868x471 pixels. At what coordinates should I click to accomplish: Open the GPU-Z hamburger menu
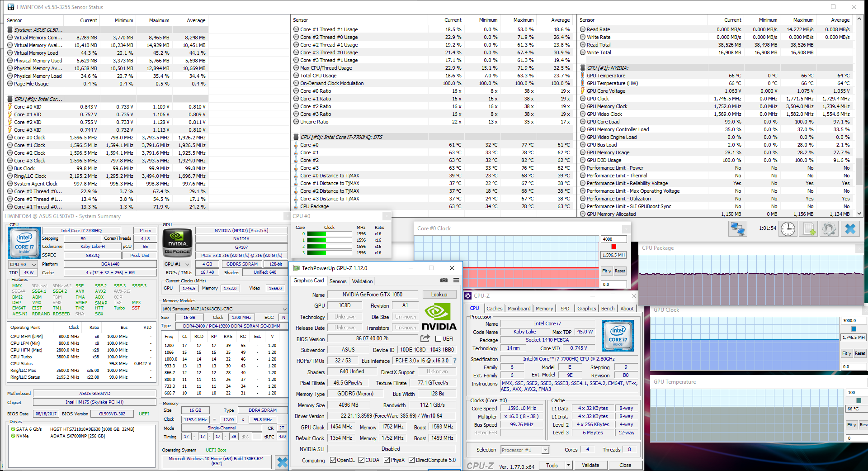pos(457,281)
